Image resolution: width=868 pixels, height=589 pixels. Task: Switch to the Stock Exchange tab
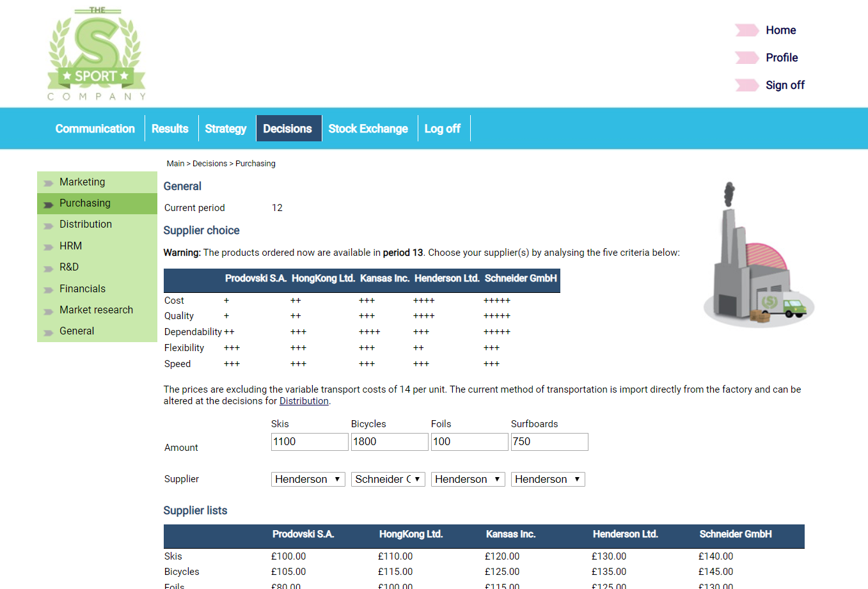pos(368,129)
